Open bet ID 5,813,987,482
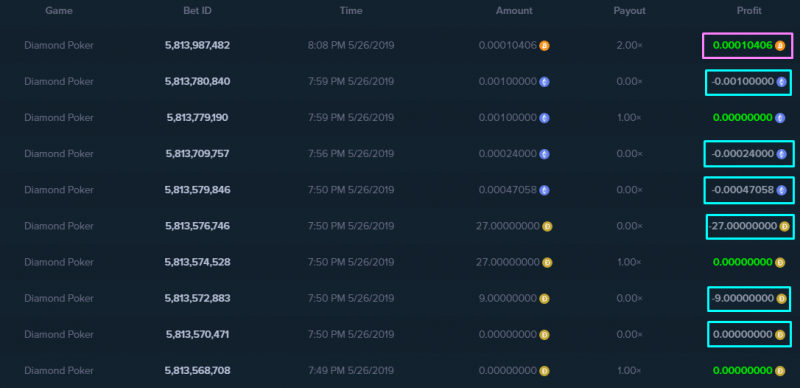Screen dimensions: 800x388 197,45
